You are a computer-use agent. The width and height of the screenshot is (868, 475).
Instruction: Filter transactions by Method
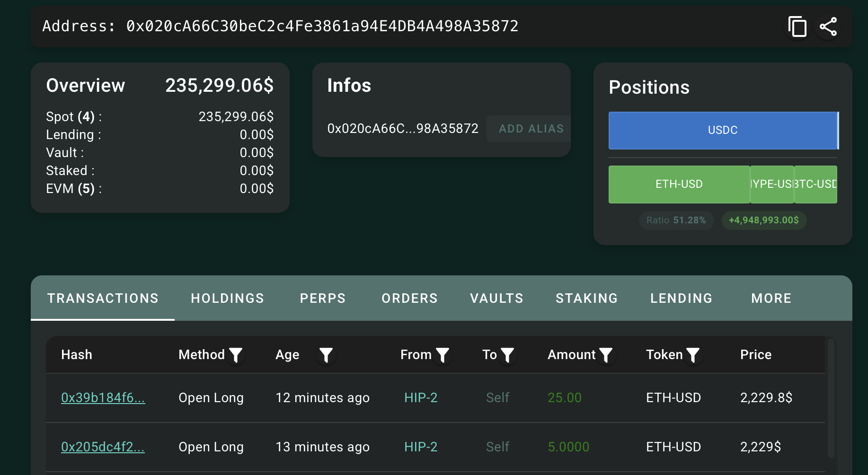pos(236,355)
